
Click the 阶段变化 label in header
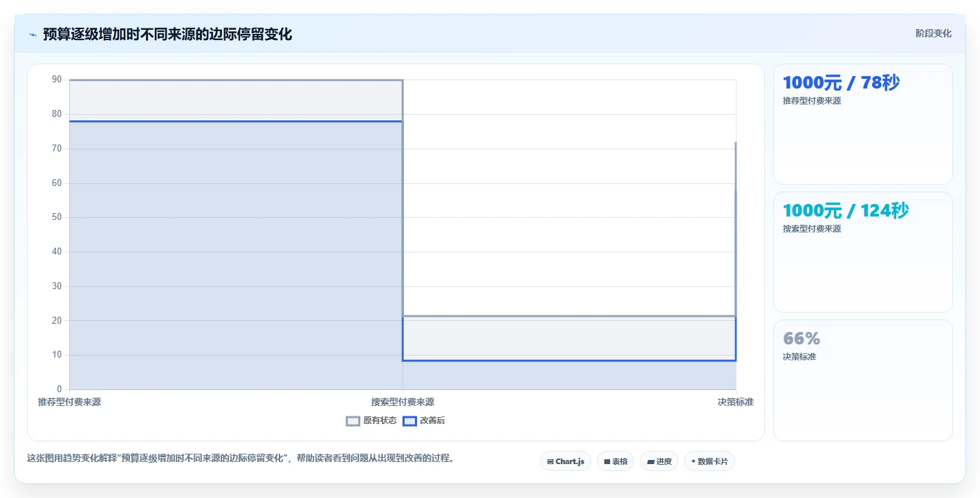pyautogui.click(x=934, y=34)
